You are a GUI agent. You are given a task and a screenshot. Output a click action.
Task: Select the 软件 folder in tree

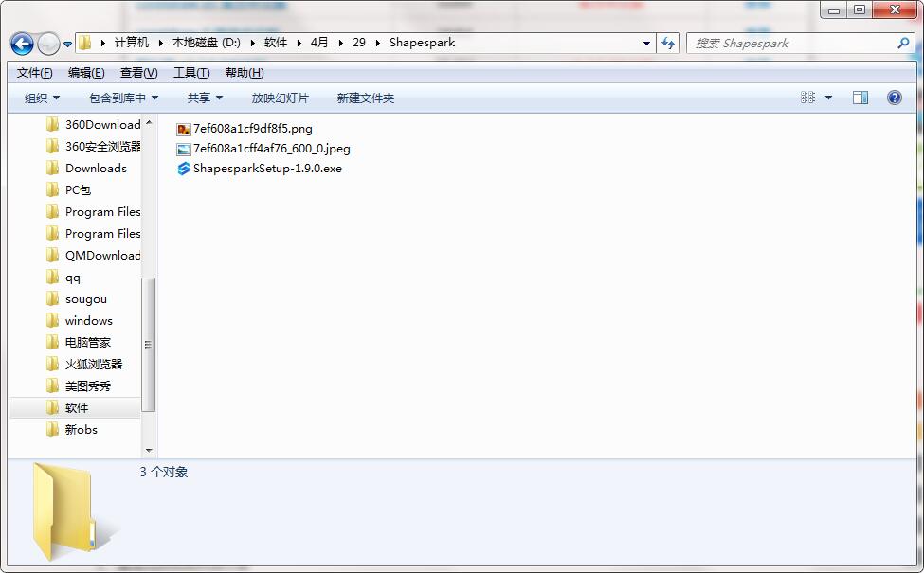(75, 407)
